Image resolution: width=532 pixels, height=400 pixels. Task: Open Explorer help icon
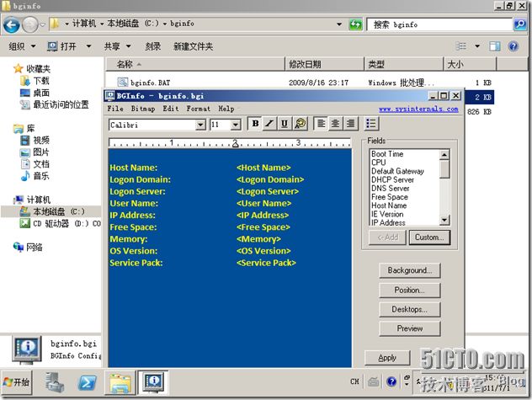click(x=513, y=45)
